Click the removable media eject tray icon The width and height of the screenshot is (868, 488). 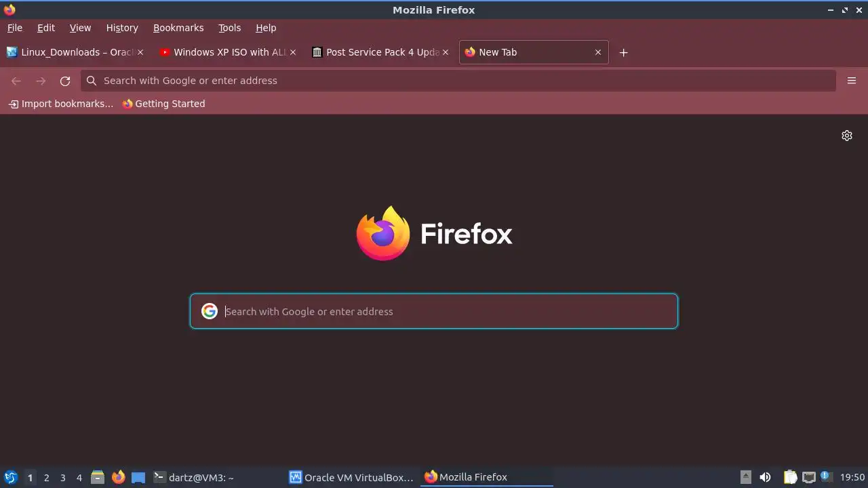tap(746, 477)
